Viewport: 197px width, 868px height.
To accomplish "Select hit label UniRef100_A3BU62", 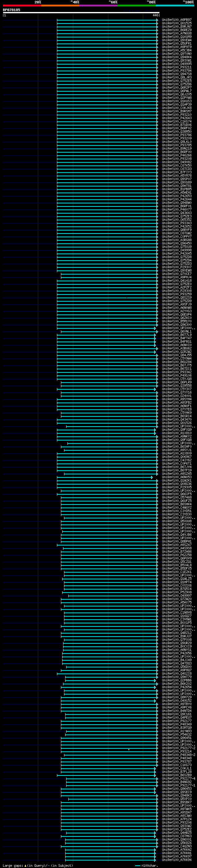I will pos(176,349).
